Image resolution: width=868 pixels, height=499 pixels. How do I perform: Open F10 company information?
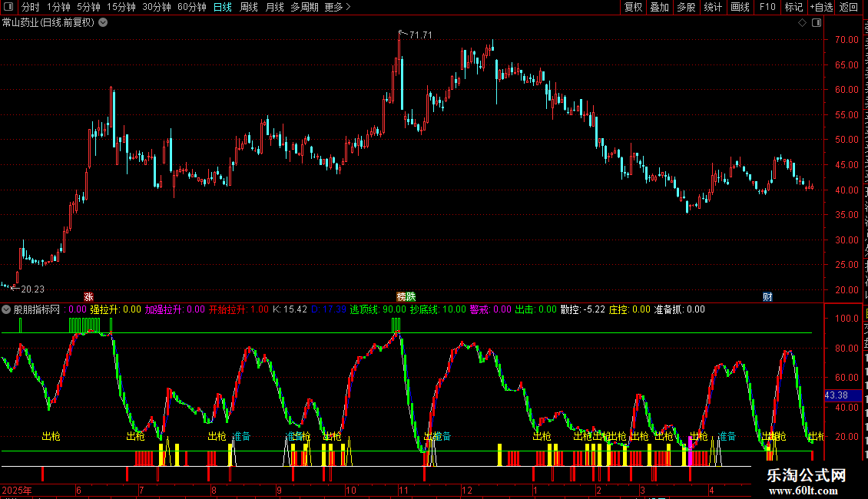pyautogui.click(x=767, y=7)
